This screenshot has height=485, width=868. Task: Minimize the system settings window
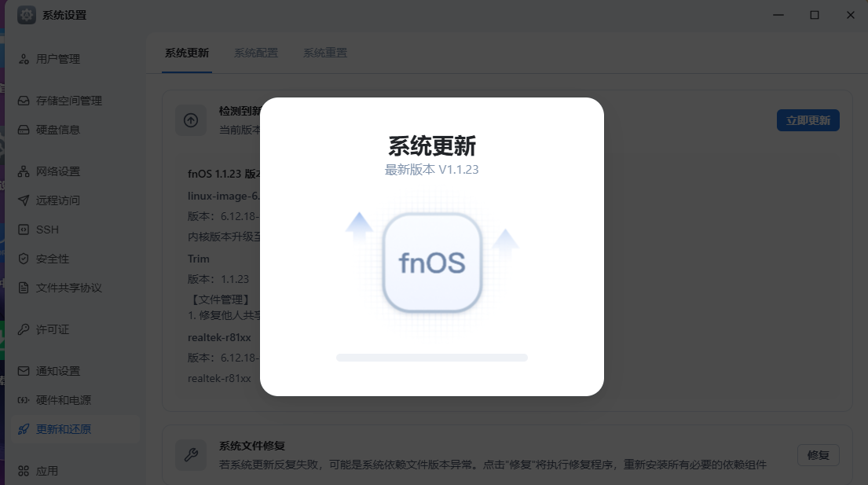click(778, 15)
